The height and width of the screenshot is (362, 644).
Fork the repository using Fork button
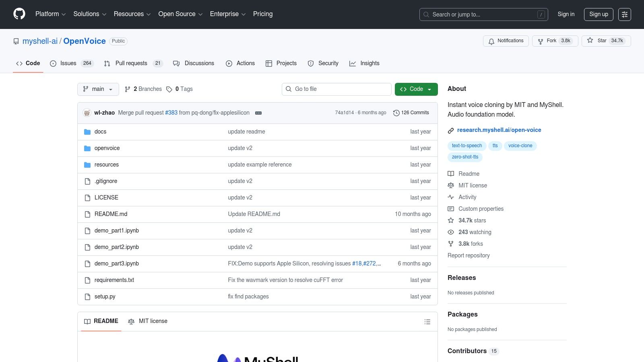click(x=551, y=41)
